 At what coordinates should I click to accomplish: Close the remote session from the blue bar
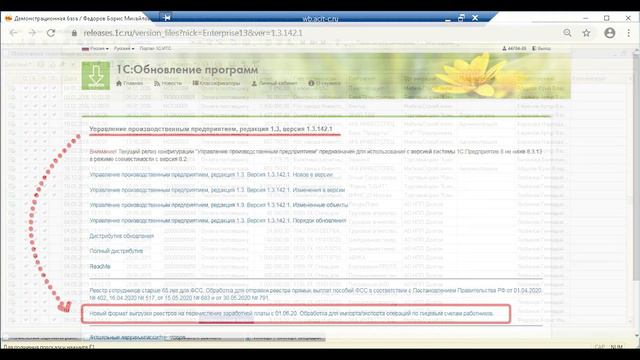click(x=475, y=18)
